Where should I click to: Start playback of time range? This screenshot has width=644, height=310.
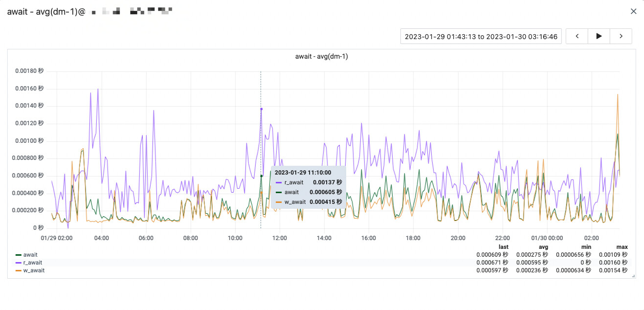coord(599,36)
